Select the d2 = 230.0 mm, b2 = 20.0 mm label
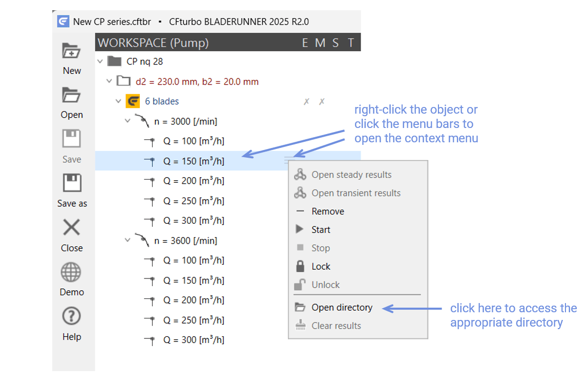This screenshot has height=387, width=588. (x=197, y=82)
